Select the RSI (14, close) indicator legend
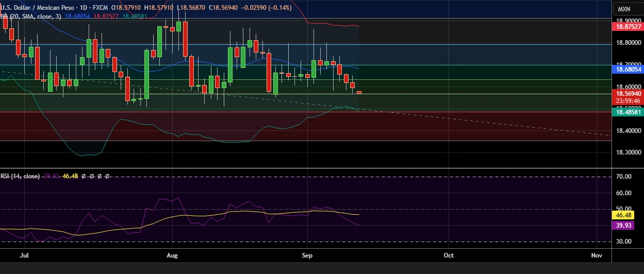 pyautogui.click(x=21, y=176)
